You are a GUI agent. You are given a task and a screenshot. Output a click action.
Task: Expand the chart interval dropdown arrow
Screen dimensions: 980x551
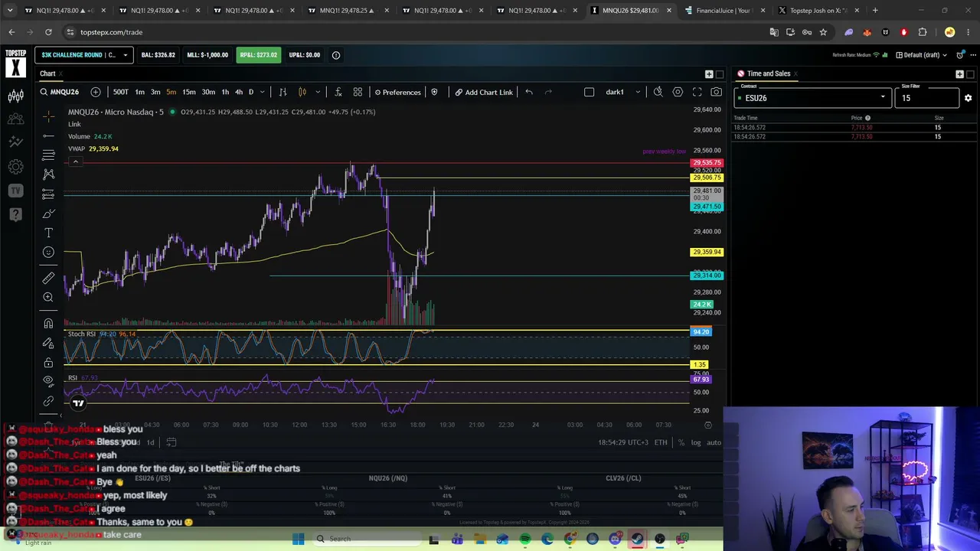pyautogui.click(x=262, y=92)
